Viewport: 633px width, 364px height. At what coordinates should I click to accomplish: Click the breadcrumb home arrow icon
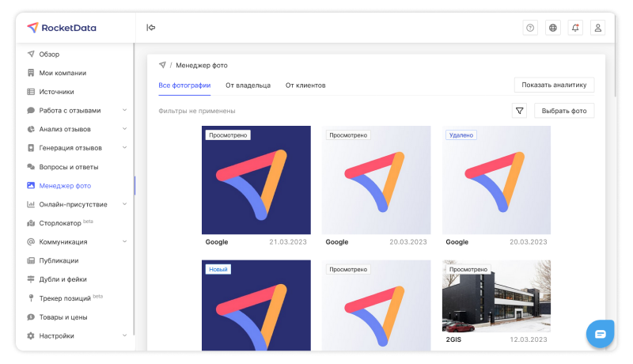162,65
